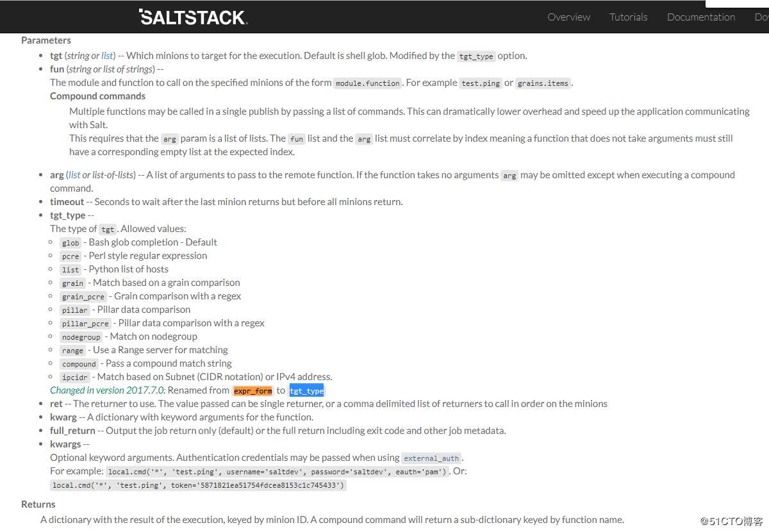This screenshot has height=532, width=769.
Task: Open the external_auth reference link
Action: 431,458
